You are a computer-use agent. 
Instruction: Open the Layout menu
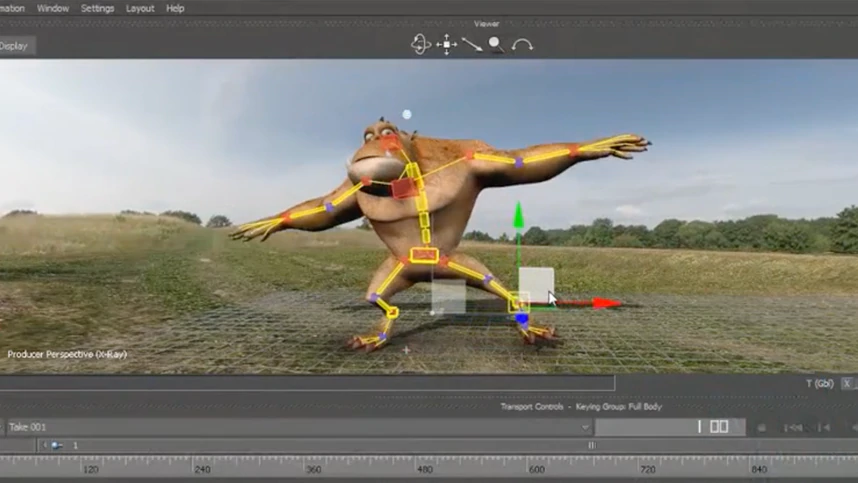(140, 8)
